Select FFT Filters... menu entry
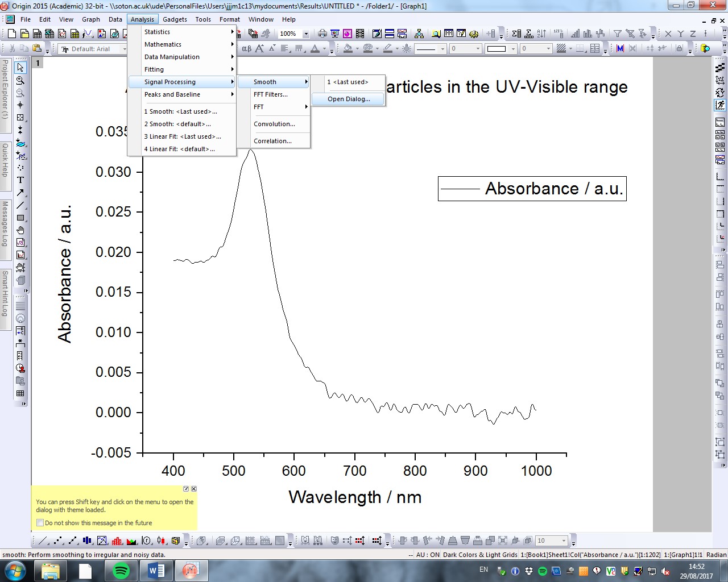728x582 pixels. [x=271, y=94]
